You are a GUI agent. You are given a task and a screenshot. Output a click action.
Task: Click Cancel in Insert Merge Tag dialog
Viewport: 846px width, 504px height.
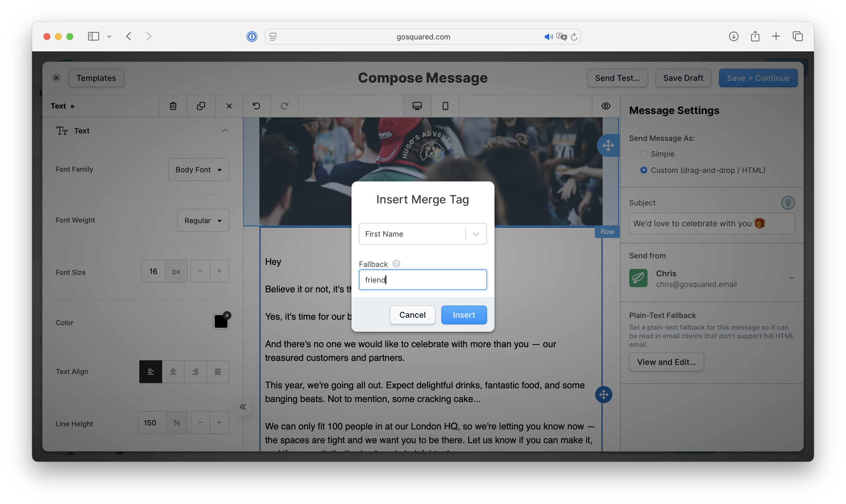412,315
